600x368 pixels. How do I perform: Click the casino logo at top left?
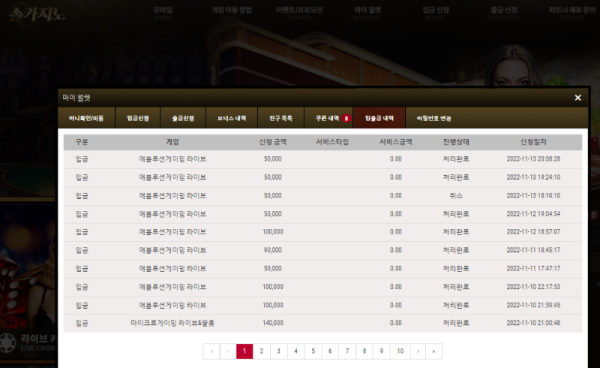pos(37,15)
